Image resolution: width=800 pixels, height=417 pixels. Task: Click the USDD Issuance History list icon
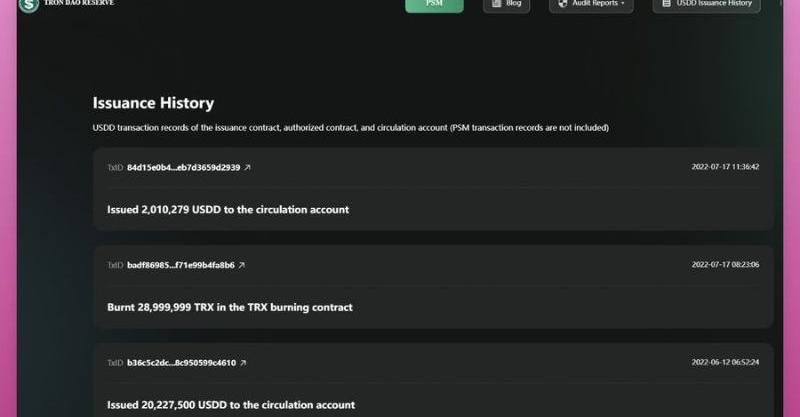(667, 4)
